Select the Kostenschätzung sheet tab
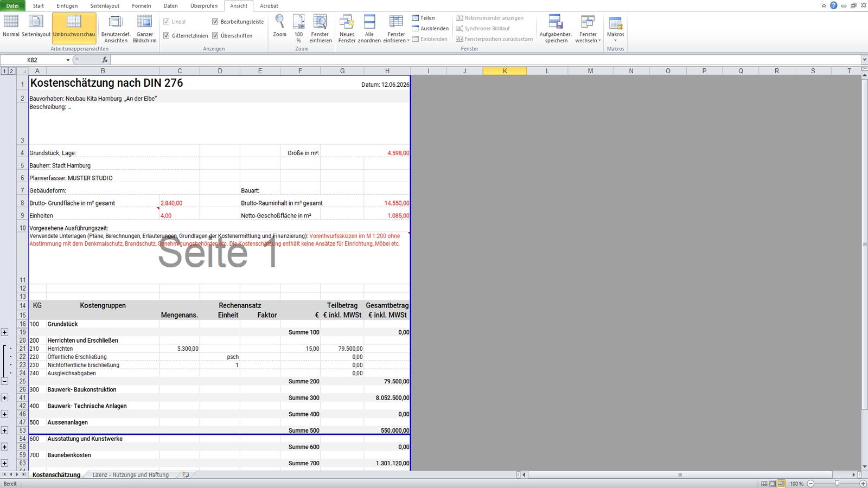The image size is (868, 488). tap(56, 475)
